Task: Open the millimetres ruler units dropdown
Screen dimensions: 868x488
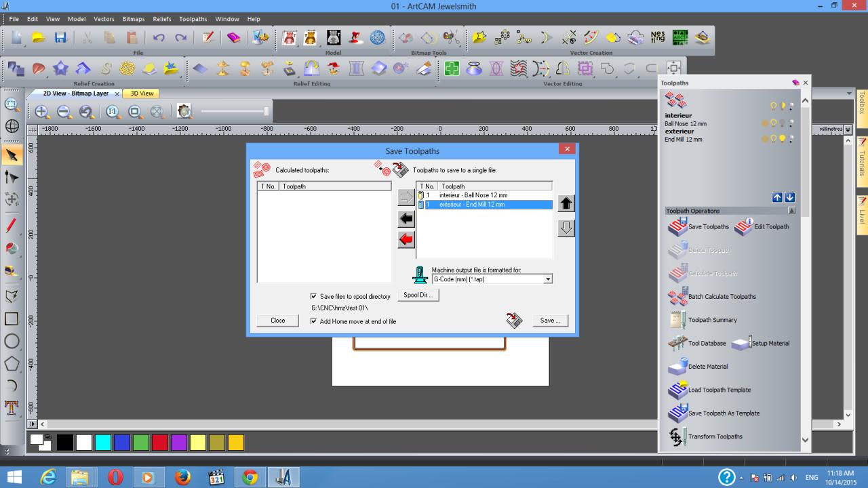Action: 848,129
